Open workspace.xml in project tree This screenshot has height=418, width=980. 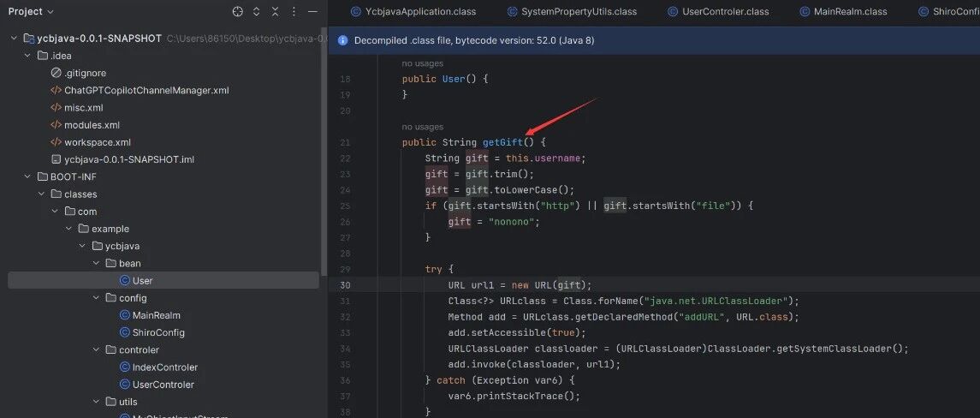tap(98, 142)
